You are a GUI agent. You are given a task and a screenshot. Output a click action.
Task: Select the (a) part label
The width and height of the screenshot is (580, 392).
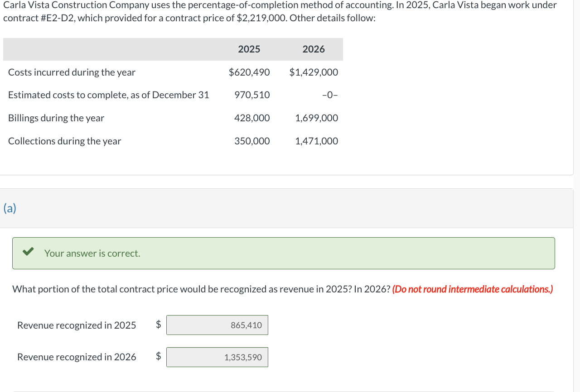click(x=10, y=208)
